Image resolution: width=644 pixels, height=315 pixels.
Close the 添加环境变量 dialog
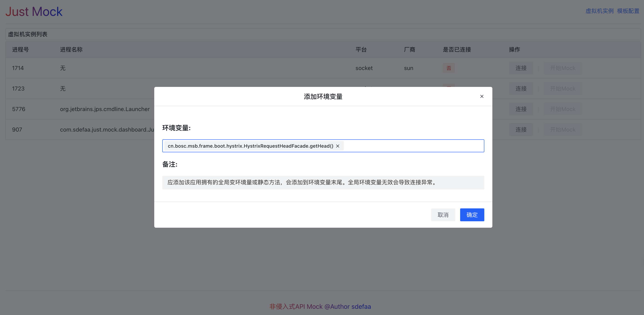coord(482,96)
